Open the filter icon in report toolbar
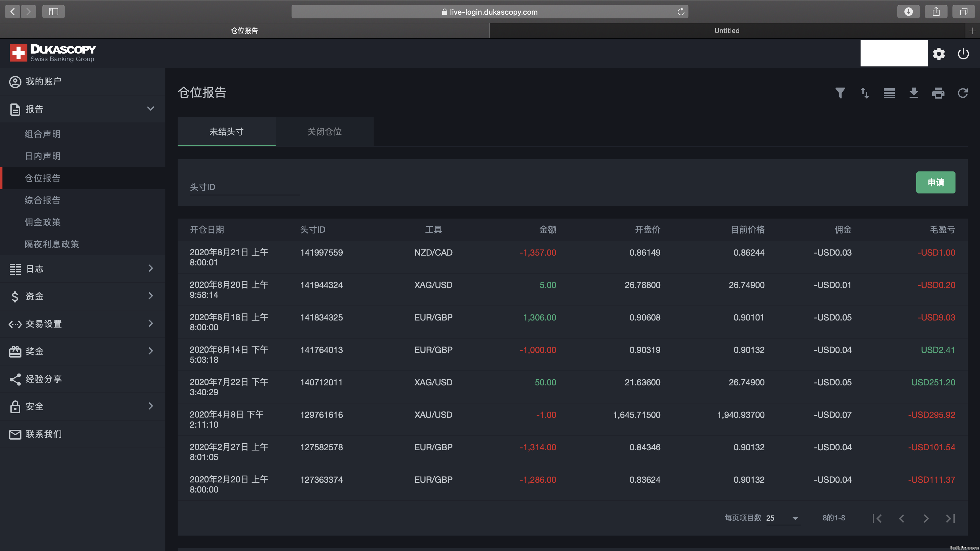The width and height of the screenshot is (980, 551). coord(840,93)
